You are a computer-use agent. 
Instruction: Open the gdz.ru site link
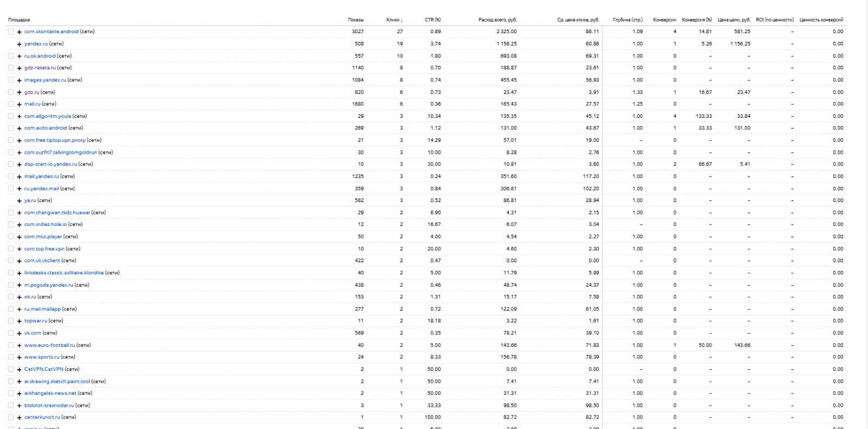pyautogui.click(x=32, y=92)
